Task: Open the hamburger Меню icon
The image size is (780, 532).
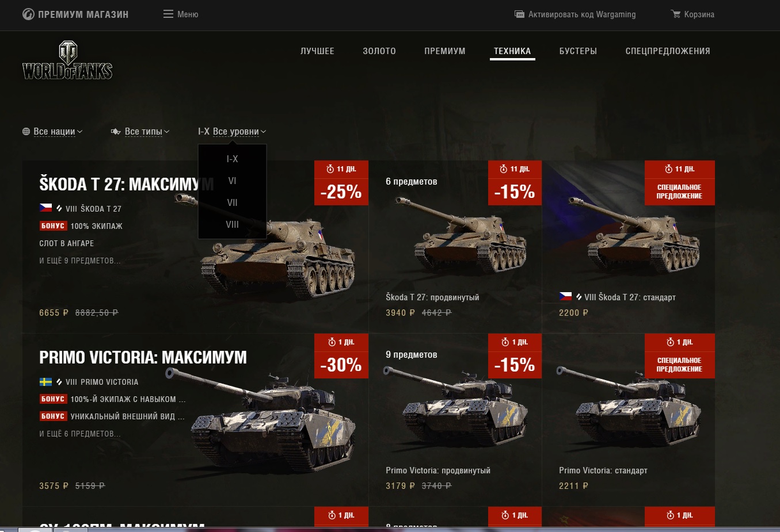Action: 168,14
